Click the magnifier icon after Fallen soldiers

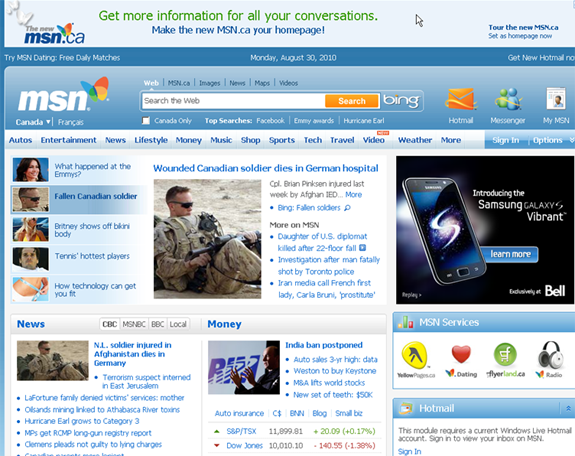click(x=347, y=208)
